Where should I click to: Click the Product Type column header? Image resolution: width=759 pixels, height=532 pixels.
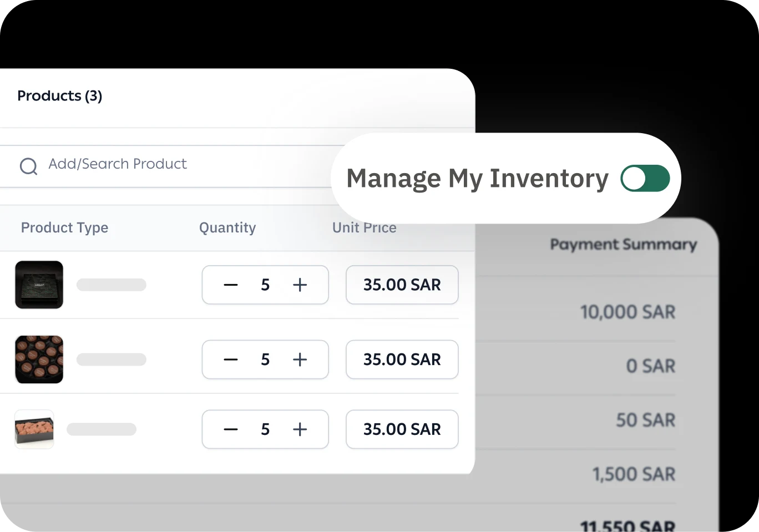pyautogui.click(x=64, y=227)
